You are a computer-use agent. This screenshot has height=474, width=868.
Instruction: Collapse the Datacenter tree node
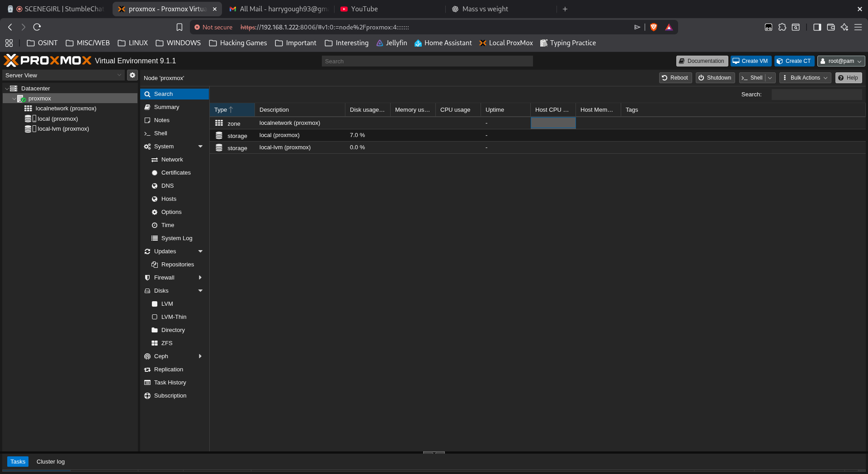click(7, 89)
